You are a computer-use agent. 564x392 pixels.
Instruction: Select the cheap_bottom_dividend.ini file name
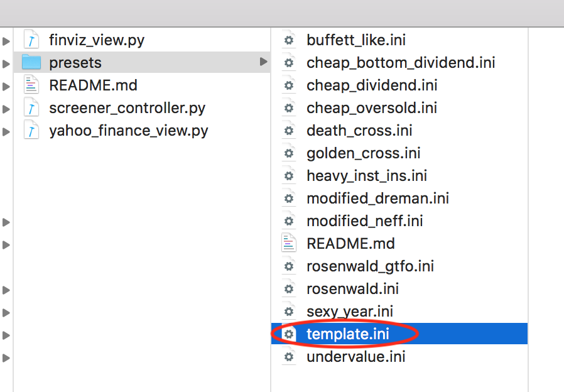pyautogui.click(x=401, y=63)
